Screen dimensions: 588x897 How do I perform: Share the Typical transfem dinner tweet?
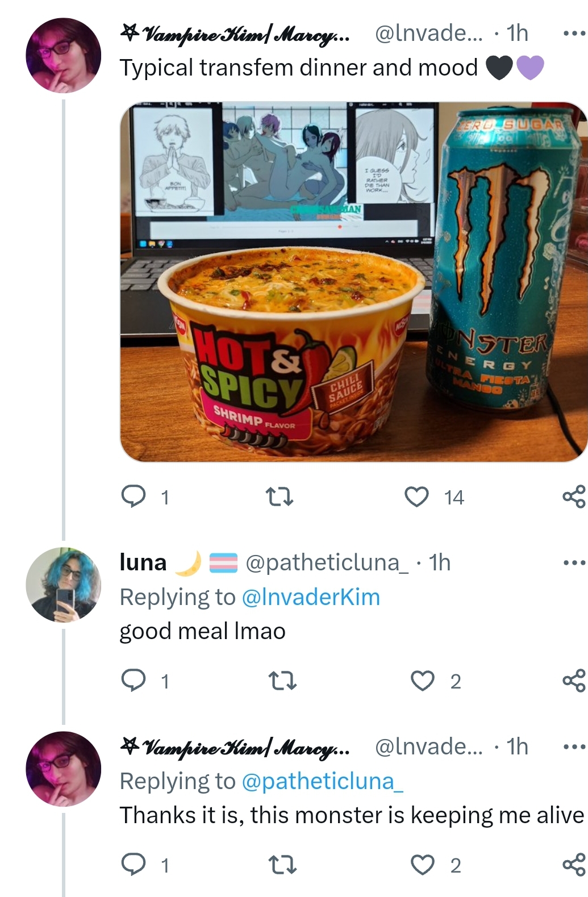(x=574, y=497)
